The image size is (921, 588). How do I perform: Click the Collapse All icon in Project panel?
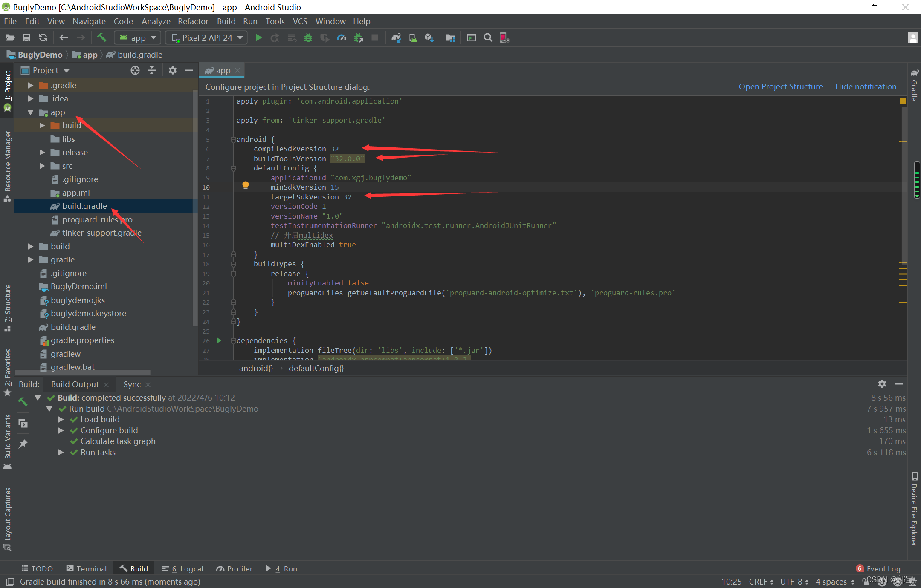pyautogui.click(x=152, y=70)
